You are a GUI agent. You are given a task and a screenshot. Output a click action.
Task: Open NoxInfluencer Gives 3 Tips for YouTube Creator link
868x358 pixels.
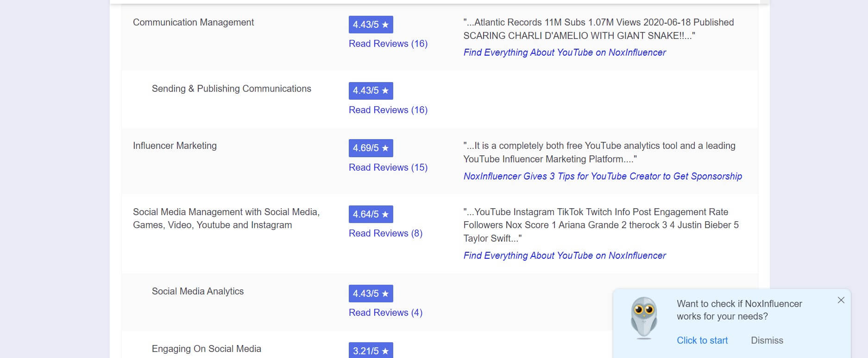tap(603, 176)
